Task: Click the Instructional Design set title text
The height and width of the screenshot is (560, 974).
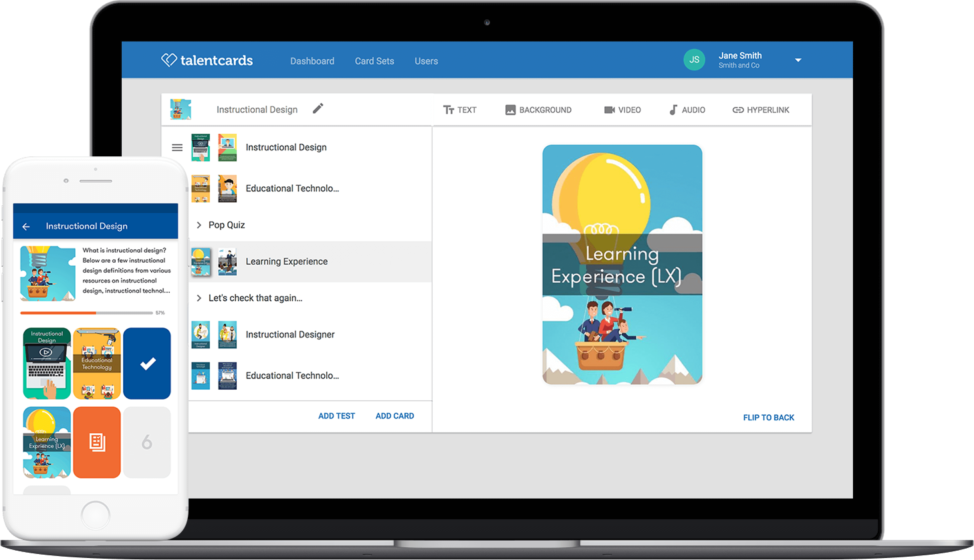Action: point(257,110)
